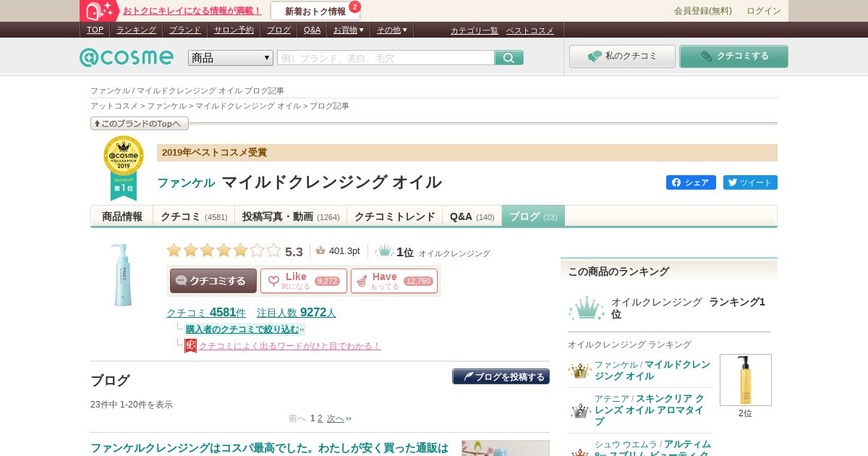The image size is (868, 456).
Task: Click the ブログを投稿する button
Action: [x=501, y=376]
